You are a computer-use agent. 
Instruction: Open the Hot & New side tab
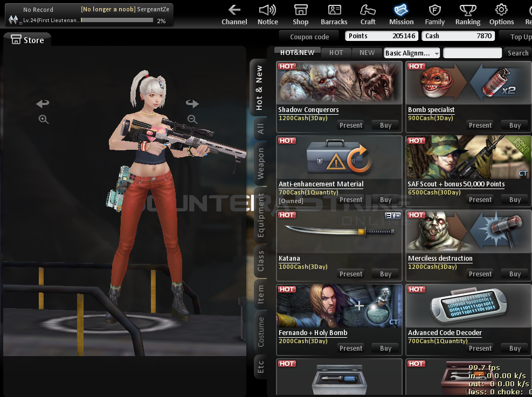click(x=259, y=88)
